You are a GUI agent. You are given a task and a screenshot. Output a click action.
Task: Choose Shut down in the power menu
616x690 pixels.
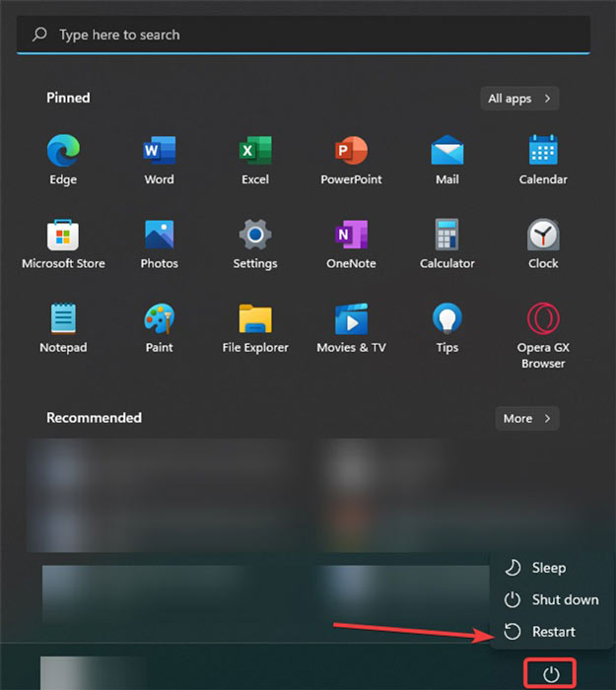pyautogui.click(x=552, y=599)
